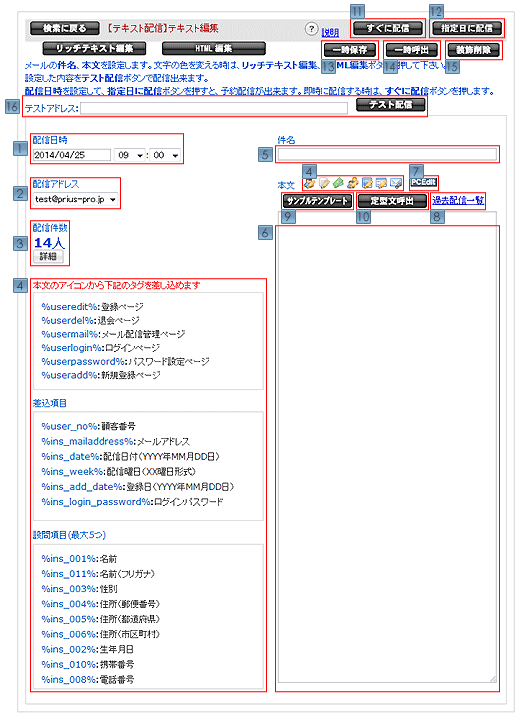Click the envelope tag insert icon
This screenshot has height=720, width=522.
pos(395,184)
